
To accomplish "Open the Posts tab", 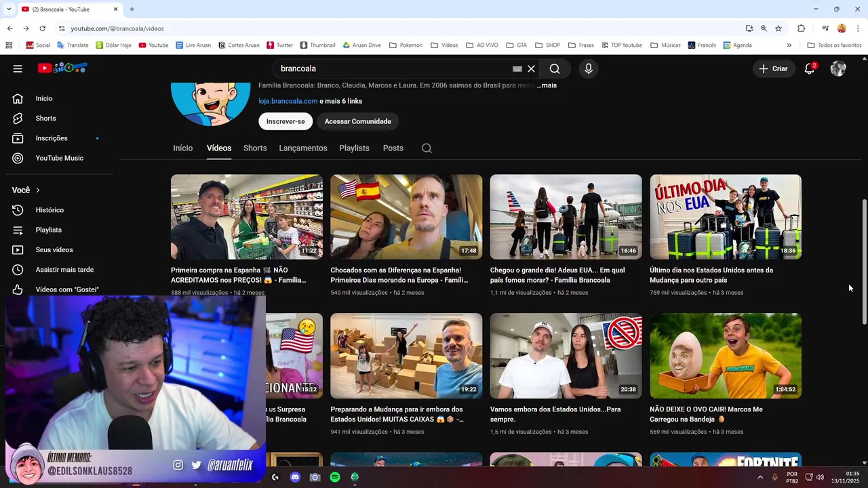I will [393, 148].
